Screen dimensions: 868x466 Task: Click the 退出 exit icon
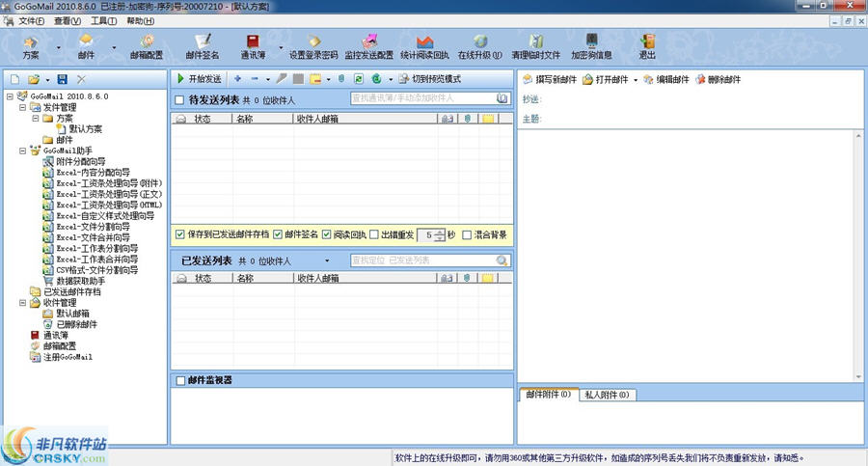[x=647, y=47]
